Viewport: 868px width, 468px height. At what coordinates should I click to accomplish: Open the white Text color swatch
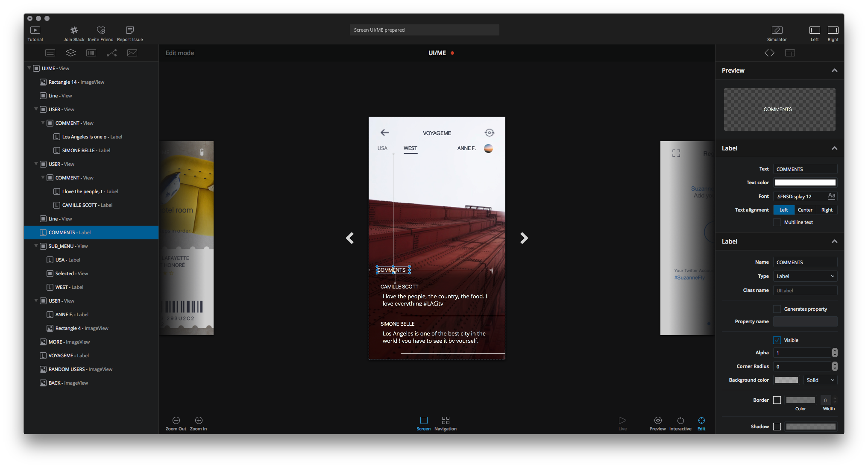click(805, 182)
